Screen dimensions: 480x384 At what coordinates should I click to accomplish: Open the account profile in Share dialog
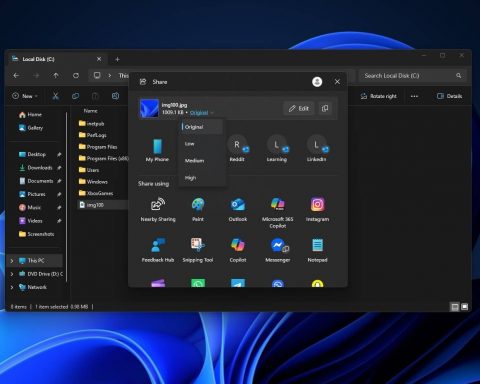click(317, 82)
